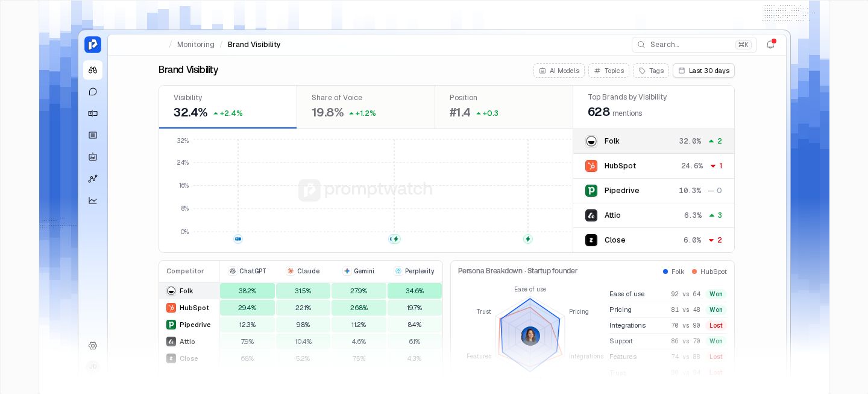Viewport: 868px width, 394px height.
Task: Click the Close brand logo in Top Brands list
Action: [x=591, y=240]
